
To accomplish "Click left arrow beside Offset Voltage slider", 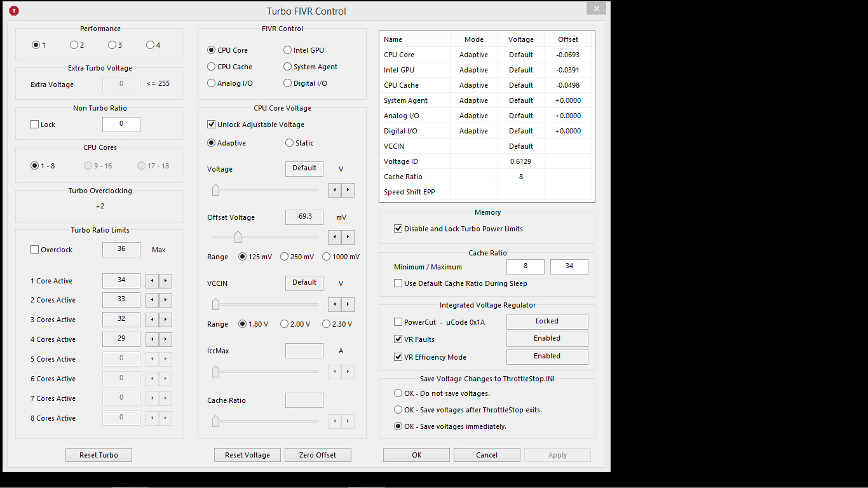I will [335, 237].
